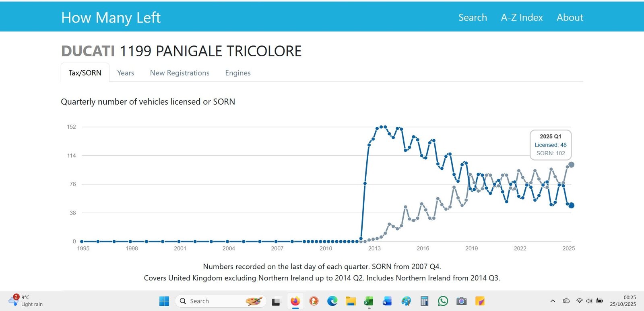Click the 2025 Q1 Licensed data point
This screenshot has height=311, width=644.
pyautogui.click(x=571, y=206)
